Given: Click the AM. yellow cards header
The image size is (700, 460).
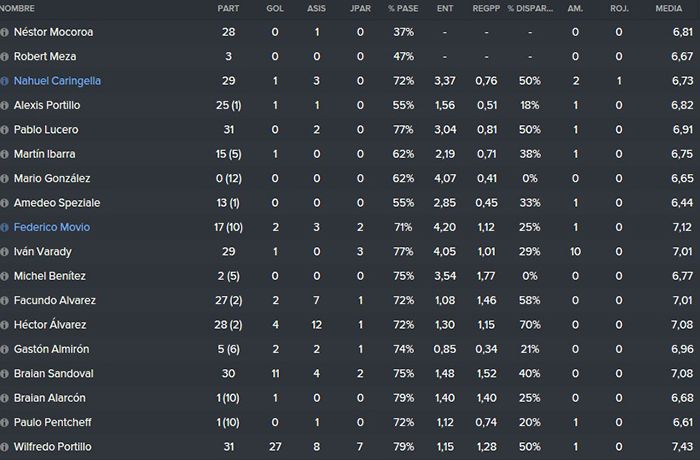Looking at the screenshot, I should coord(575,8).
